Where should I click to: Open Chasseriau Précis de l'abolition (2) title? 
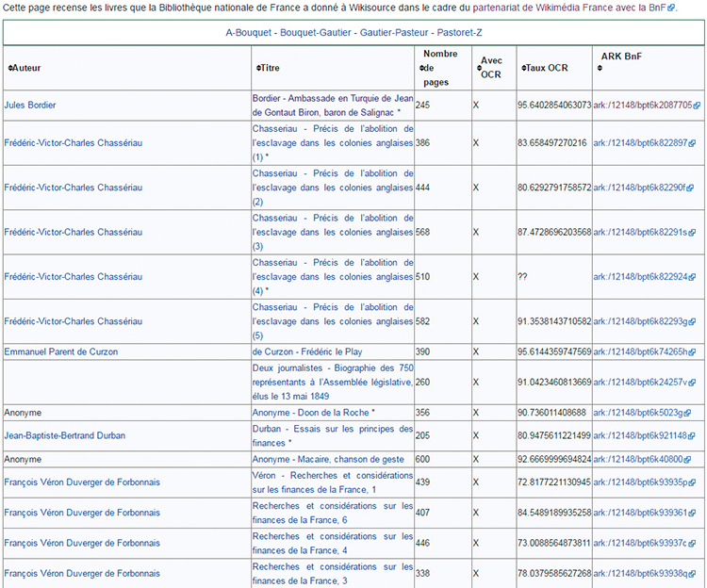click(x=333, y=188)
